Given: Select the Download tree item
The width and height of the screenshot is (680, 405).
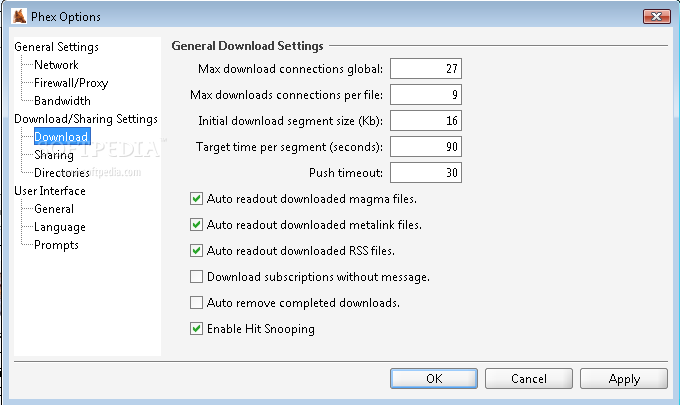Looking at the screenshot, I should [62, 137].
